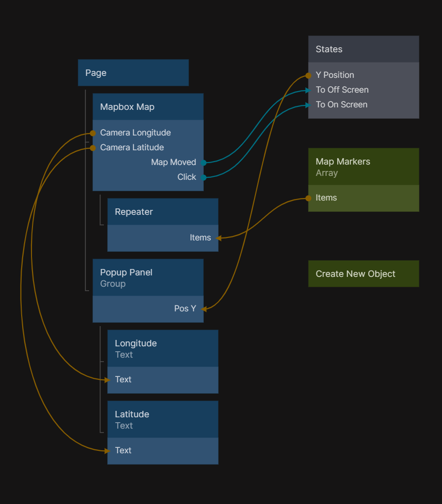Click the Y Position port on States

pos(309,75)
